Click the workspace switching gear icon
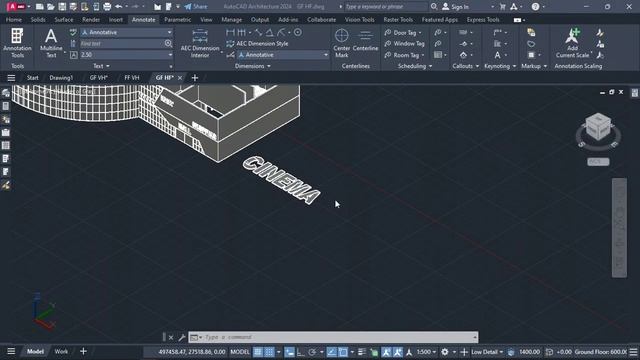The image size is (640, 360). pyautogui.click(x=444, y=351)
